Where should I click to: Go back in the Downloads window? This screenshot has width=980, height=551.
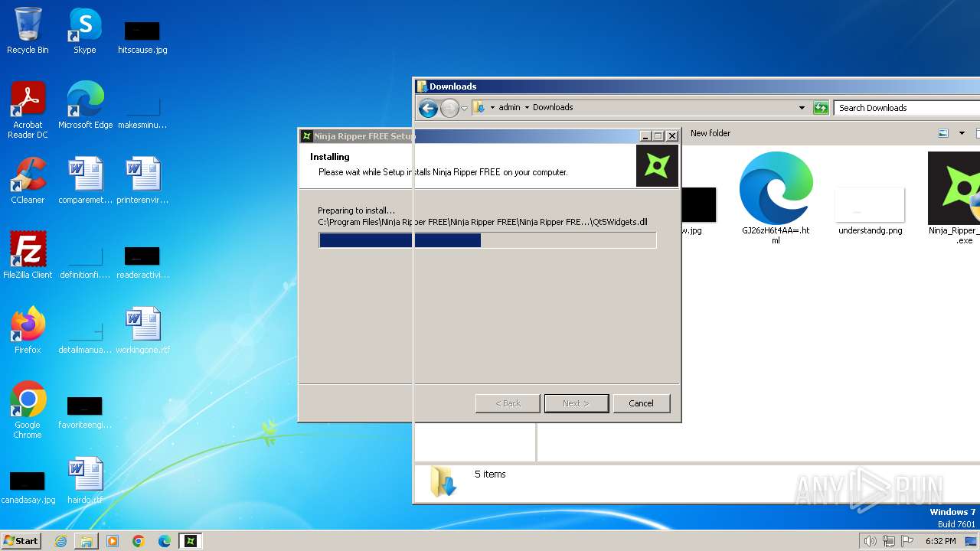click(x=429, y=108)
